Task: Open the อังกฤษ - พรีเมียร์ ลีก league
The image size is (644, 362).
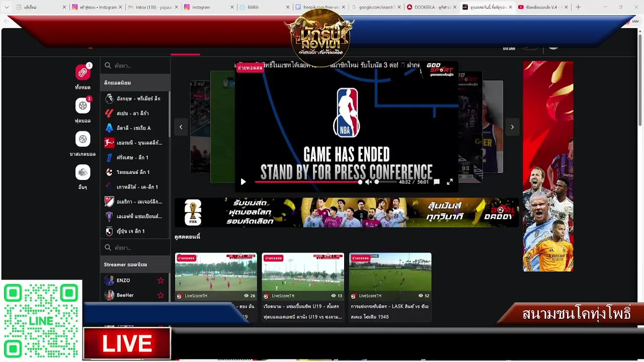Action: click(x=135, y=99)
